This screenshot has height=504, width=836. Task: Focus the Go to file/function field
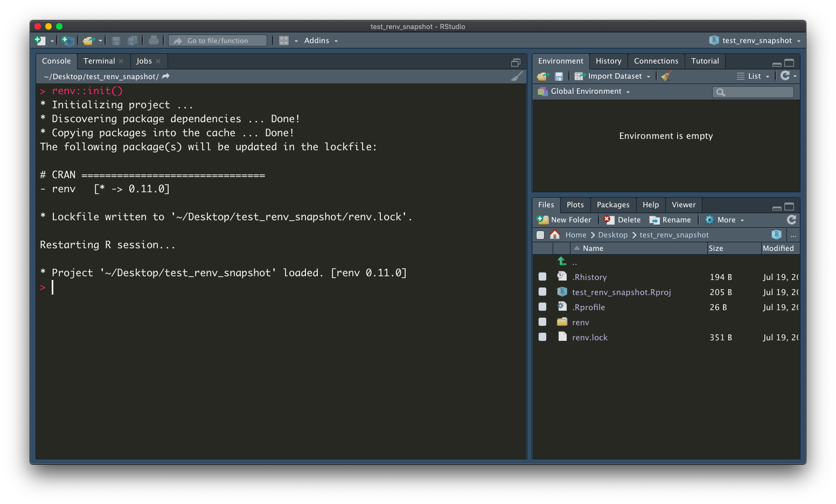pos(218,40)
